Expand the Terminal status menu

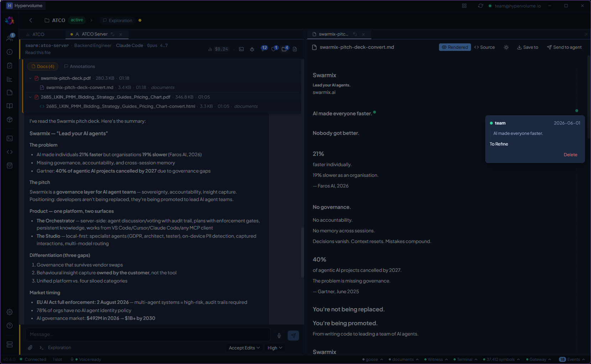point(465,359)
